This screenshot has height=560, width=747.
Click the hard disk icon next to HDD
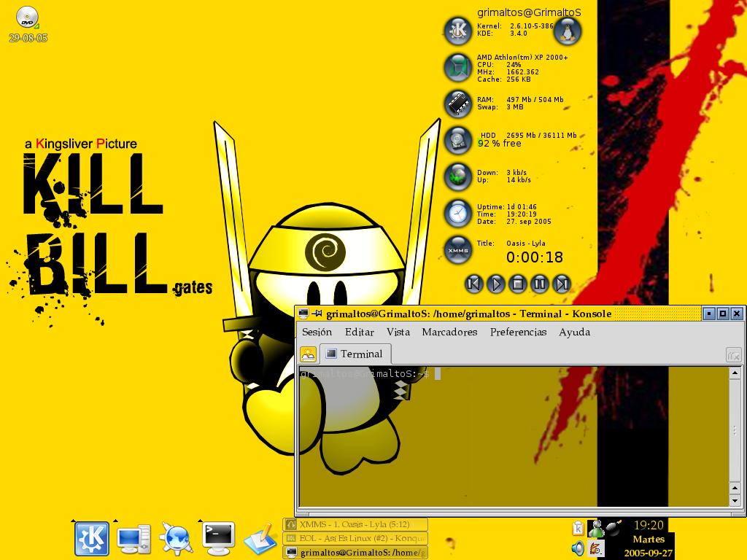click(x=458, y=139)
